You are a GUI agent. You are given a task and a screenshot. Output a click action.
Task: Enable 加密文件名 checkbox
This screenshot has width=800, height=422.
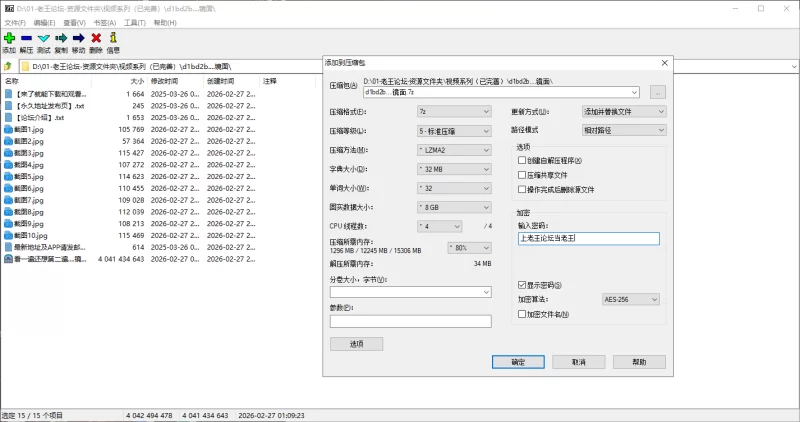click(521, 314)
